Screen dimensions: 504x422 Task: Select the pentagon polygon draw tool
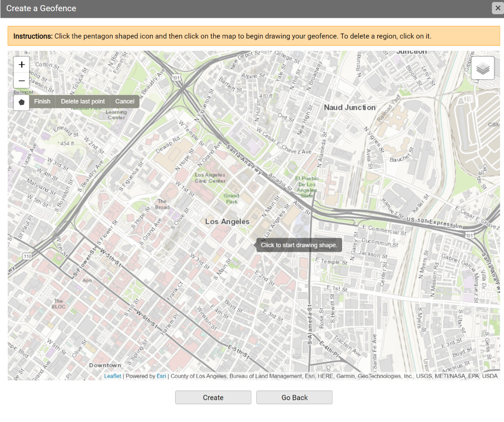coord(21,102)
